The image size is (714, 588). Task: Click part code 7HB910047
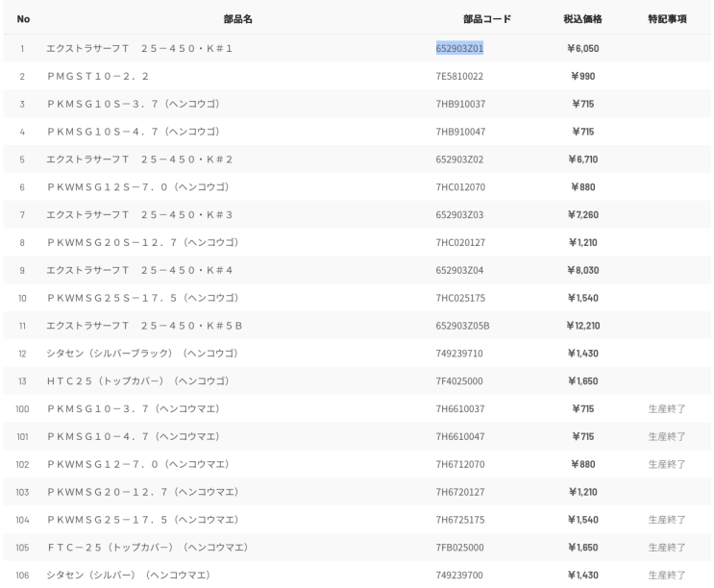click(460, 132)
